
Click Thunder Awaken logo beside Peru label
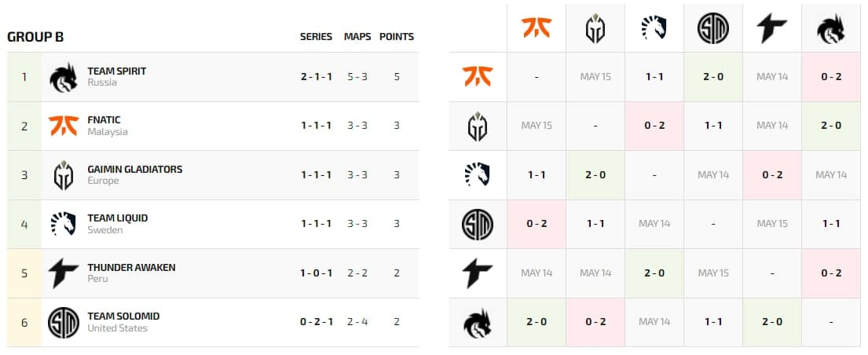(x=63, y=273)
